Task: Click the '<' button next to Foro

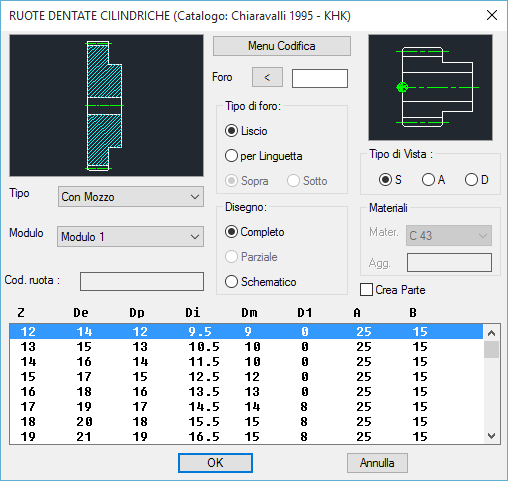Action: tap(267, 77)
